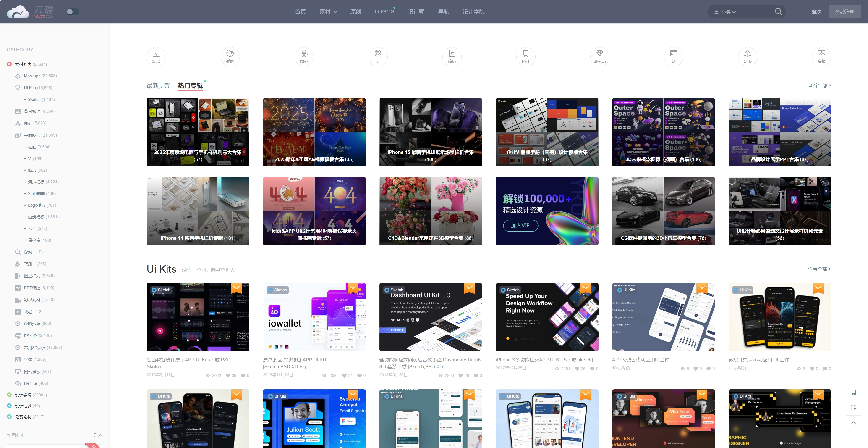The width and height of the screenshot is (868, 448).
Task: Click 查看全部 link beside Ui Kits heading
Action: [819, 269]
